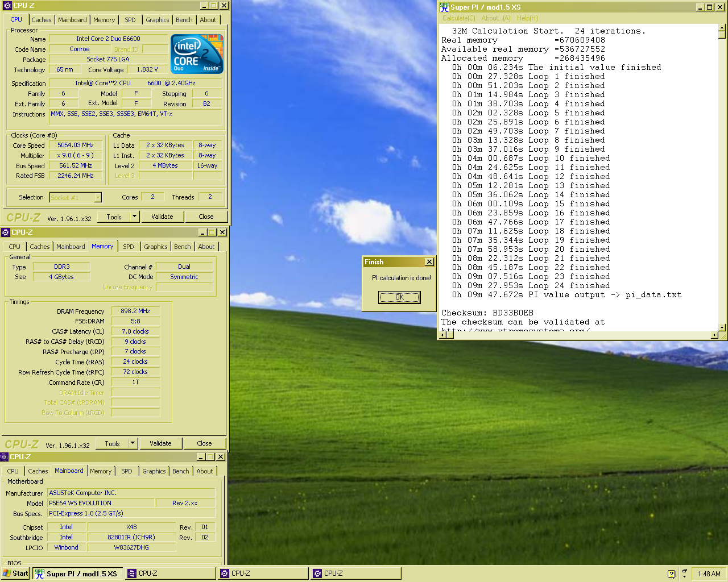The width and height of the screenshot is (728, 582).
Task: Click the southbridge value '82801IR (ICH9R)'
Action: tap(131, 537)
